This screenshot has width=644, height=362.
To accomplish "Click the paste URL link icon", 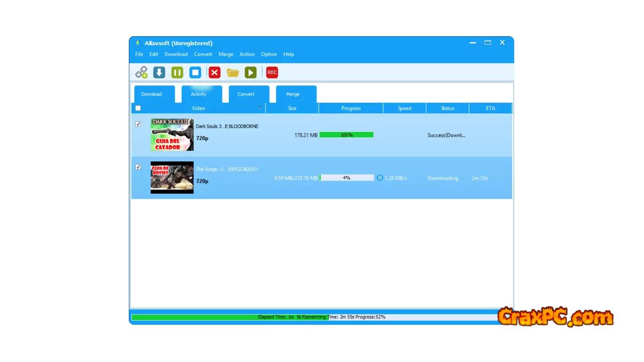I will (141, 72).
